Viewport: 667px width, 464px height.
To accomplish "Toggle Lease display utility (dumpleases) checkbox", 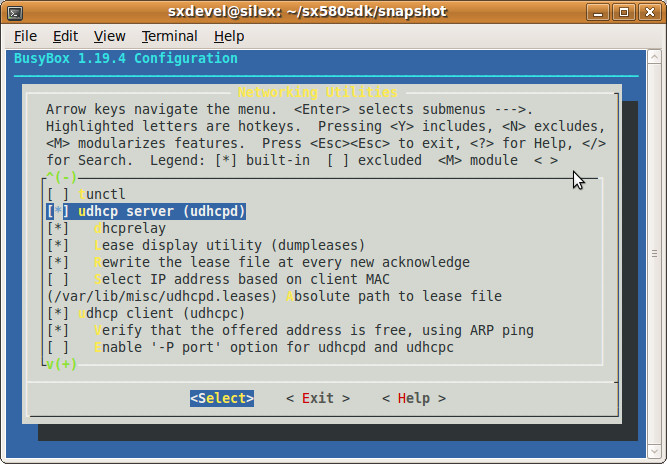I will [58, 245].
